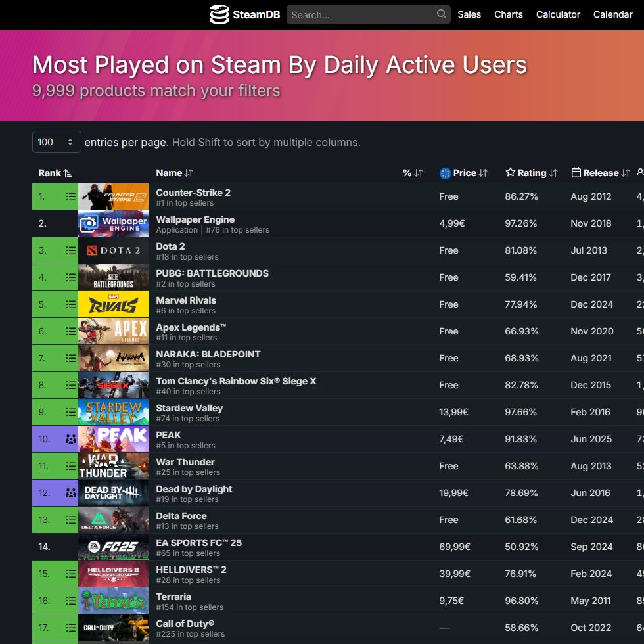Click list icon in Delta Force row

pyautogui.click(x=71, y=520)
